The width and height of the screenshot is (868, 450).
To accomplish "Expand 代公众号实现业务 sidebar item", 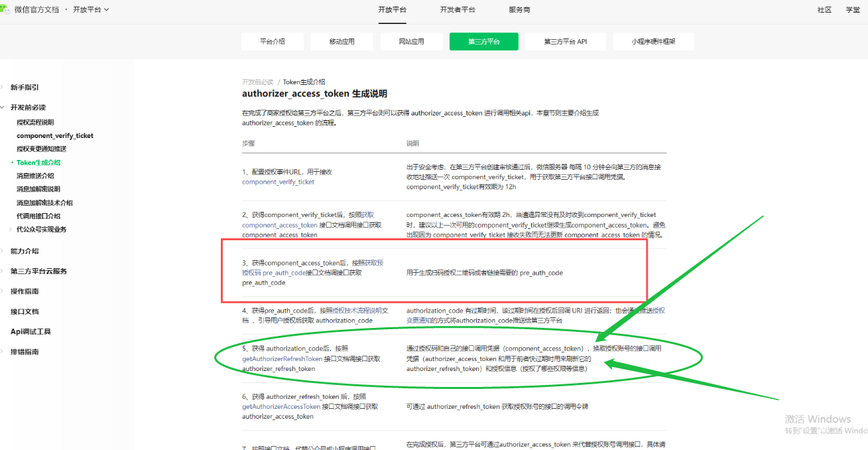I will (x=41, y=230).
